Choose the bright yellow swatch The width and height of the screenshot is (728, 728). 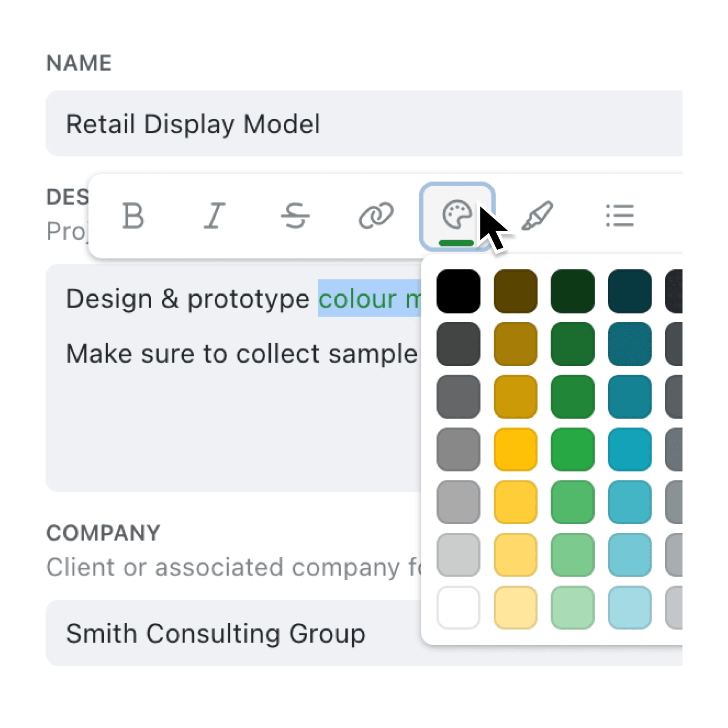[x=516, y=449]
